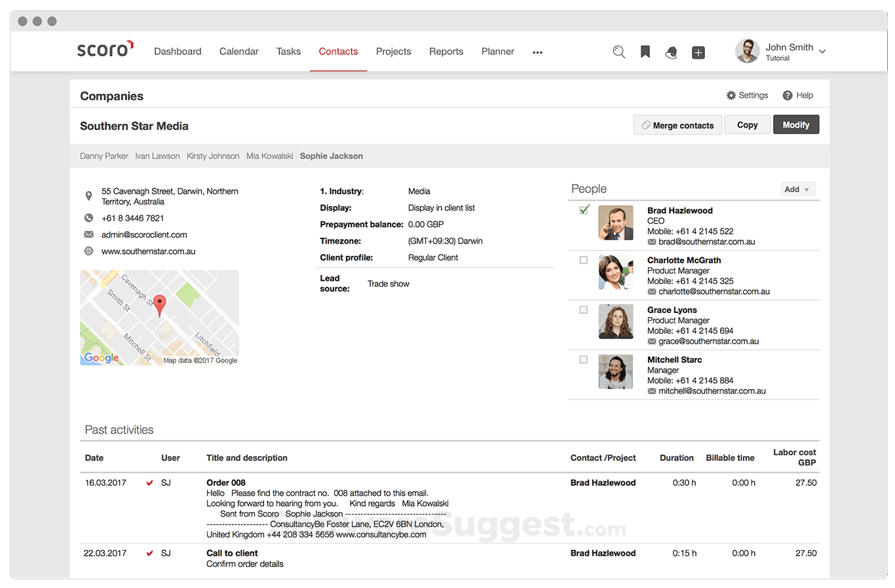Switch to the Dashboard tab
The width and height of the screenshot is (895, 588).
pos(178,51)
